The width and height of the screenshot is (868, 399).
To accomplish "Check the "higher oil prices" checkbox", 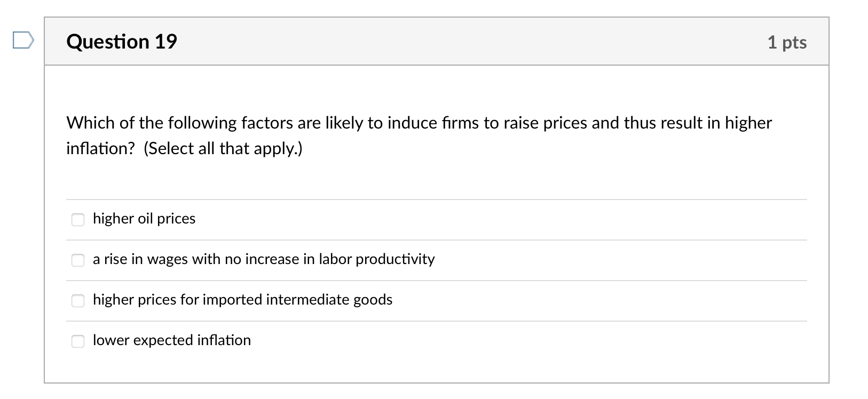I will point(78,219).
